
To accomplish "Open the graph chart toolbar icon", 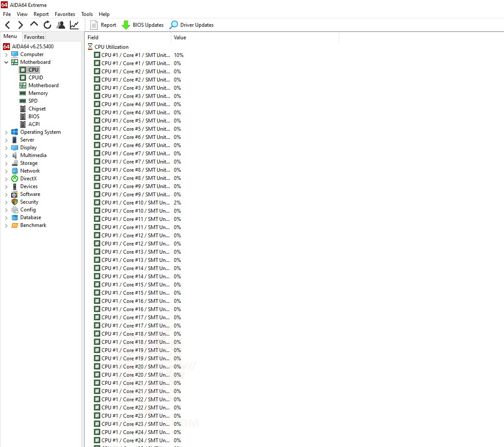I will (74, 25).
